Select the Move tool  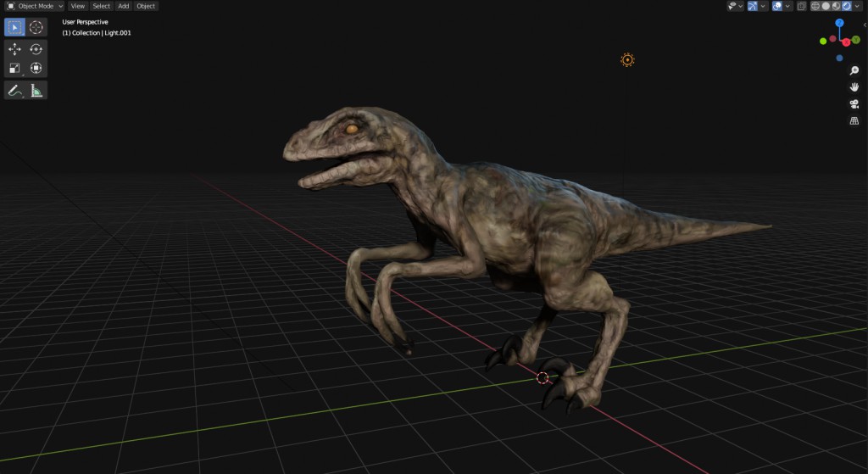pyautogui.click(x=15, y=49)
